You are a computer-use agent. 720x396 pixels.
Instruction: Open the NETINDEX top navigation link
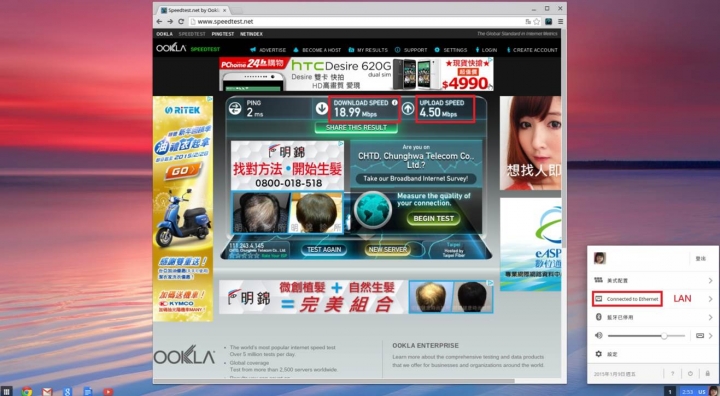pyautogui.click(x=251, y=34)
